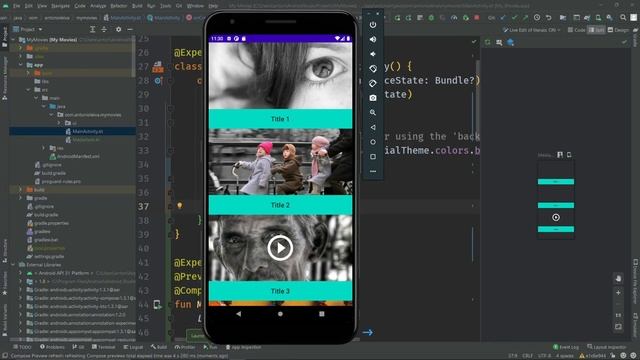Tap the phone navigation Back button

[238, 314]
